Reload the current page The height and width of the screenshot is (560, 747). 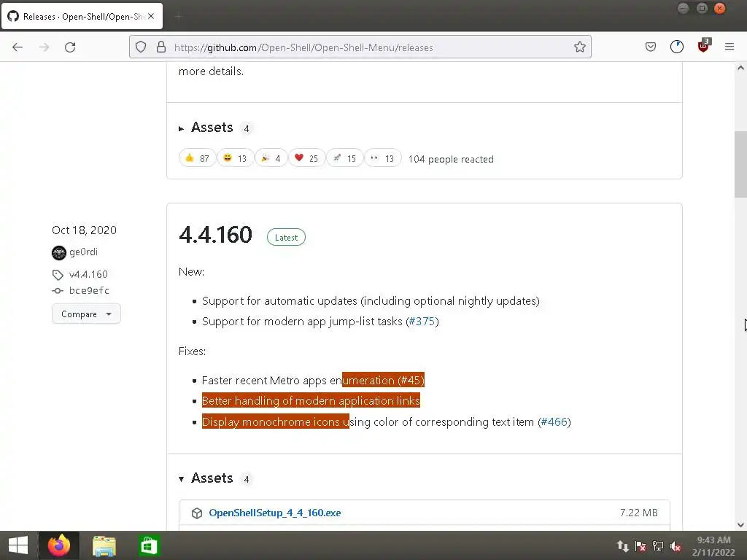pos(70,47)
